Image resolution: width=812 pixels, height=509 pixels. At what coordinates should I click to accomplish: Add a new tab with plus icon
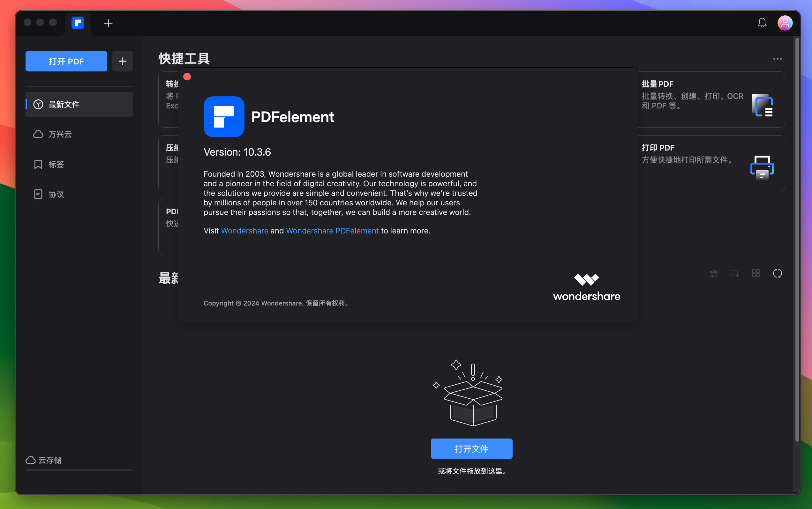(108, 23)
